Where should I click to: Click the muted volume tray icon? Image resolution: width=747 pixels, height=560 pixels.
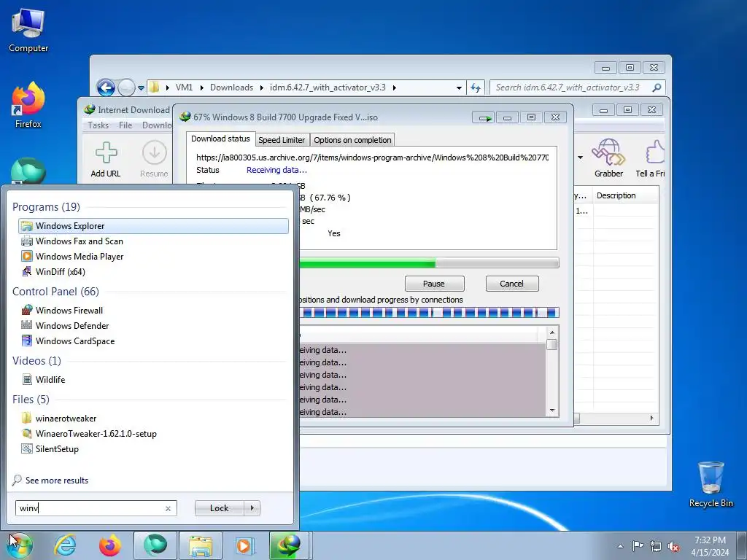click(x=673, y=546)
